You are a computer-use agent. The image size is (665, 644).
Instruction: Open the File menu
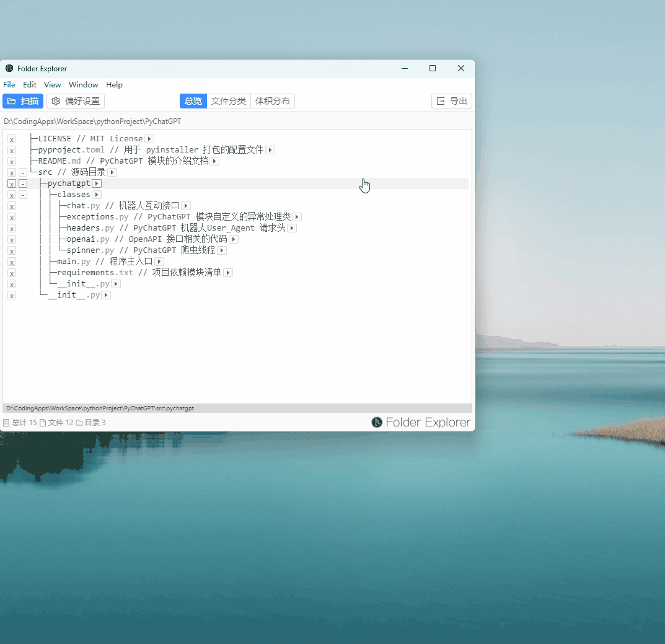coord(9,85)
